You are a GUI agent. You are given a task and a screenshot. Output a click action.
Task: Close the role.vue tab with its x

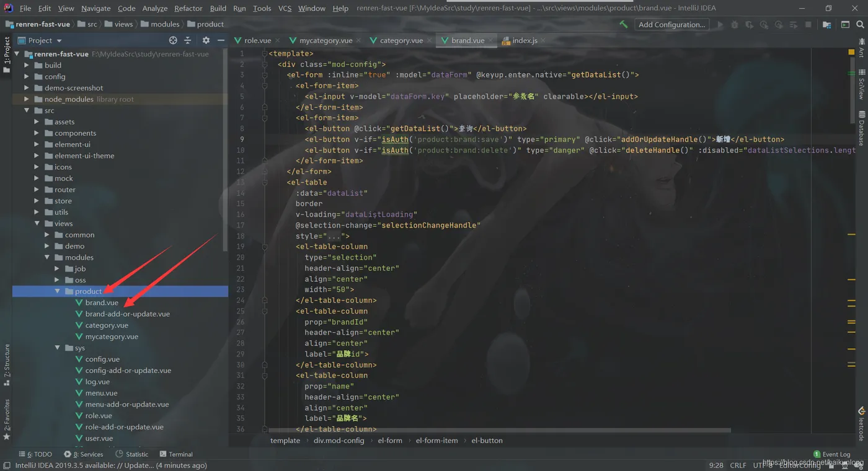(278, 40)
